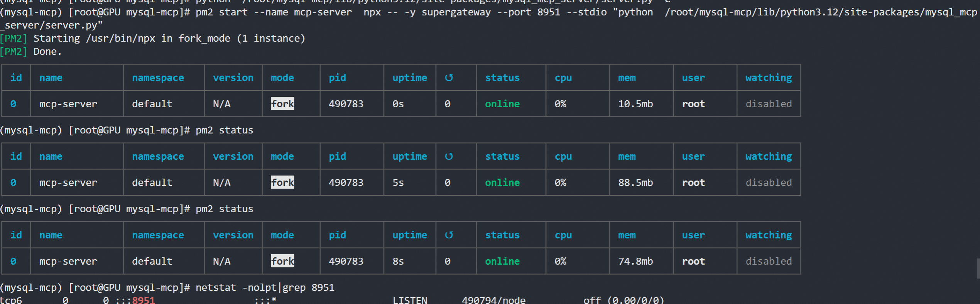Screen dimensions: 980x304
Task: Click "0%" cpu value in the 10.5mb row
Action: click(x=561, y=104)
